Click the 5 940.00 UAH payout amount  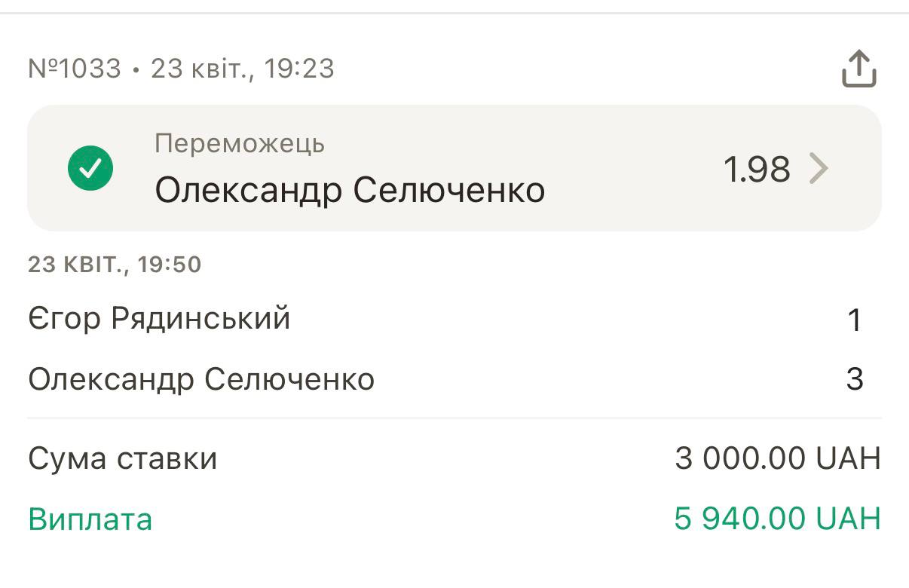777,519
